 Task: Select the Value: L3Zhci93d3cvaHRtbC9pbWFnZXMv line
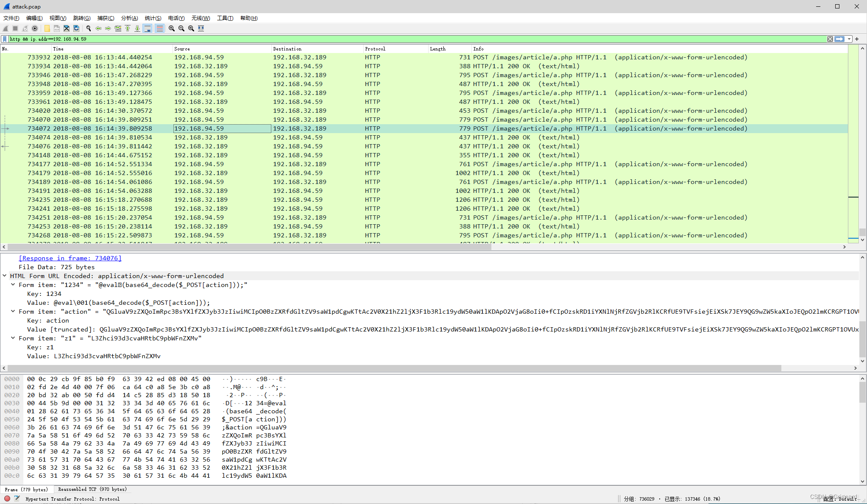94,356
